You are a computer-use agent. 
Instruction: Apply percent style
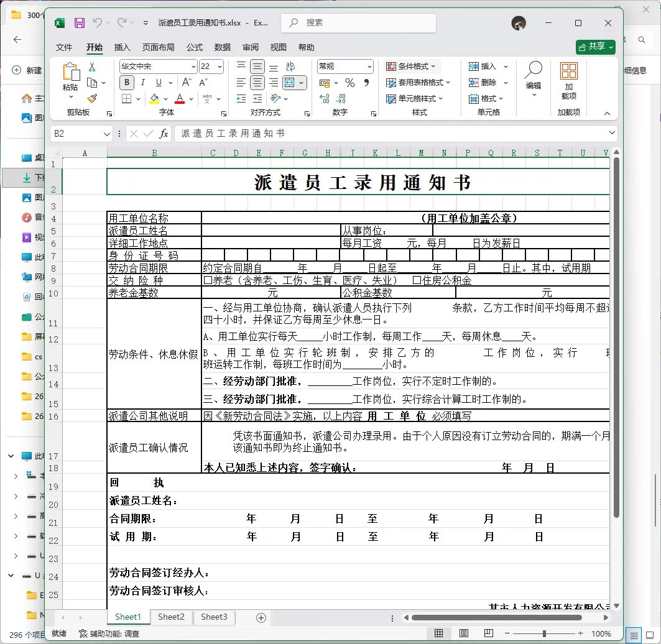tap(350, 83)
